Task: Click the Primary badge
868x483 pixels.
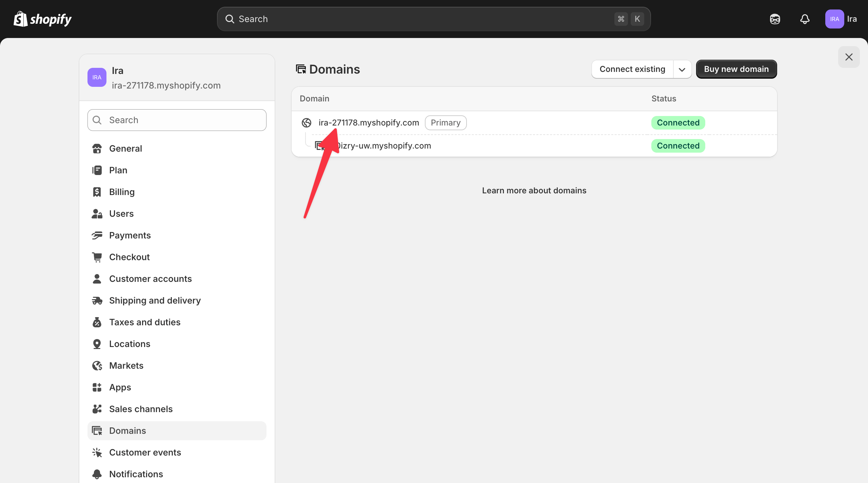Action: [x=446, y=123]
